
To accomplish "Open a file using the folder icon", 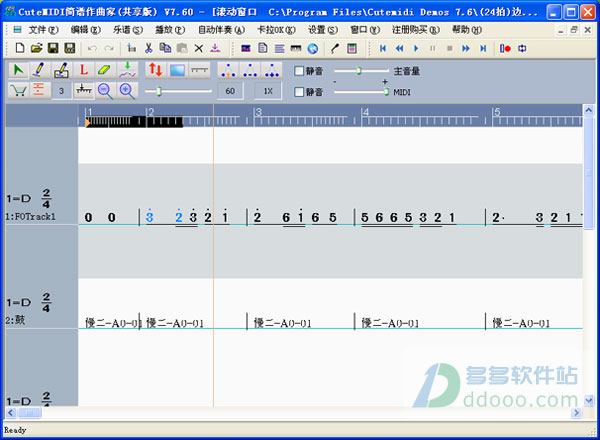I will 36,48.
